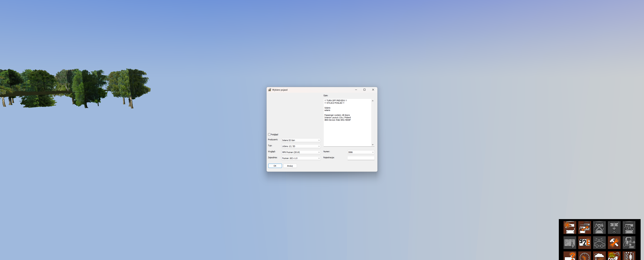Click the fuel pump refuel icon
This screenshot has width=644, height=260.
coord(629,242)
